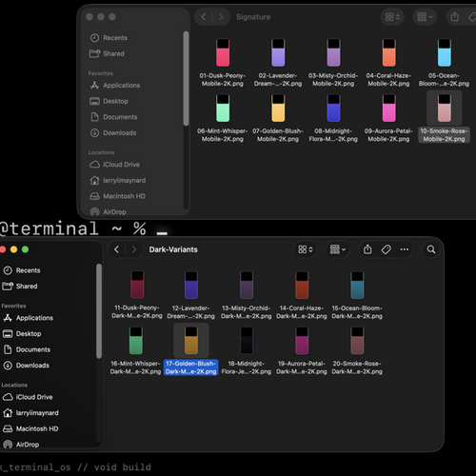Open Documents in Signature window sidebar

[x=113, y=117]
